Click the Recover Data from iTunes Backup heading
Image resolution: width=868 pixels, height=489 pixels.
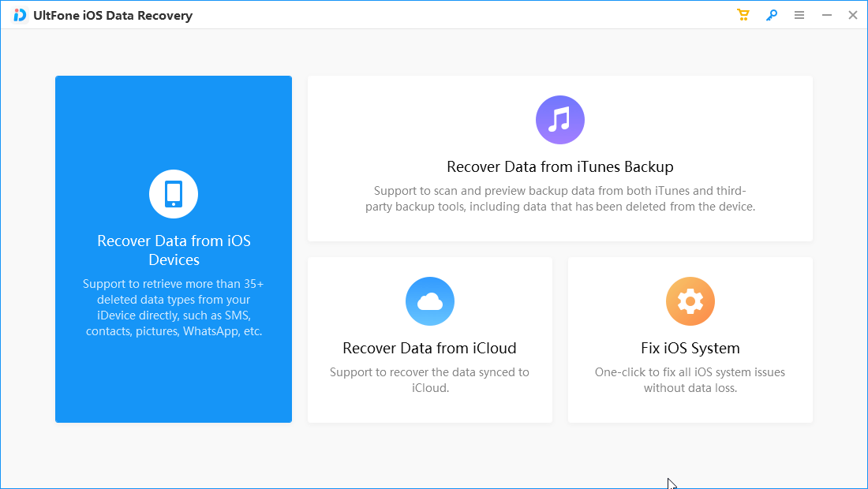click(x=560, y=166)
